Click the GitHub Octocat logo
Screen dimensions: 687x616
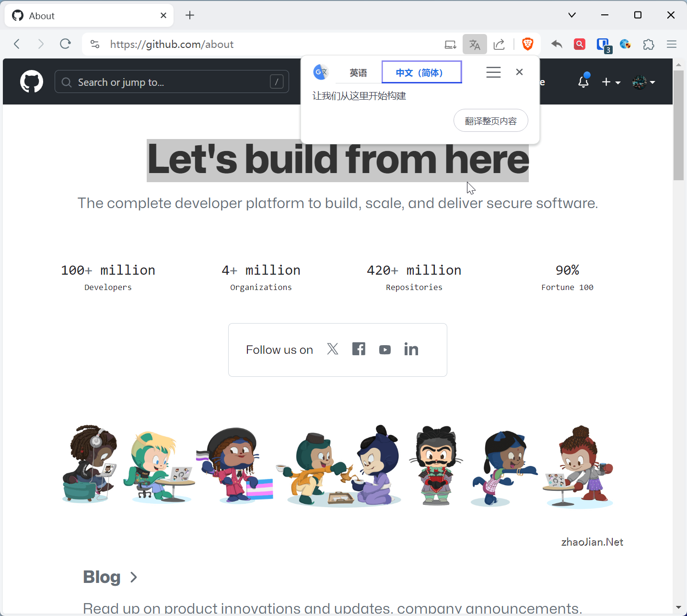click(32, 81)
